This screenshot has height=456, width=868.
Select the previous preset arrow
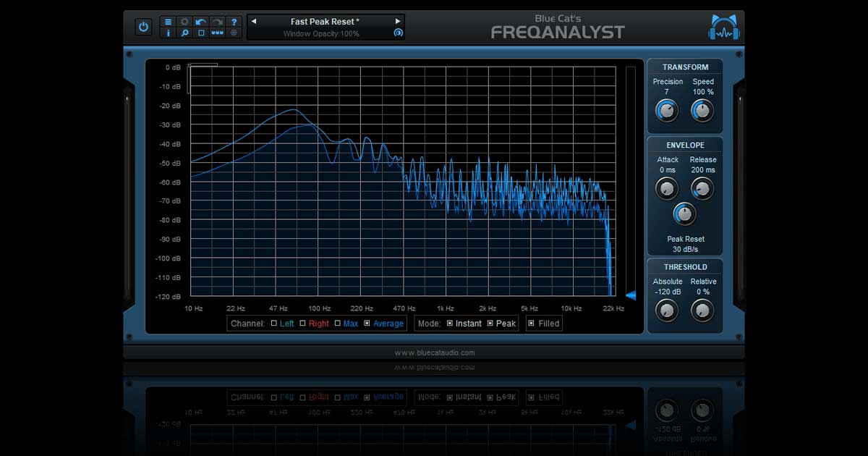254,22
